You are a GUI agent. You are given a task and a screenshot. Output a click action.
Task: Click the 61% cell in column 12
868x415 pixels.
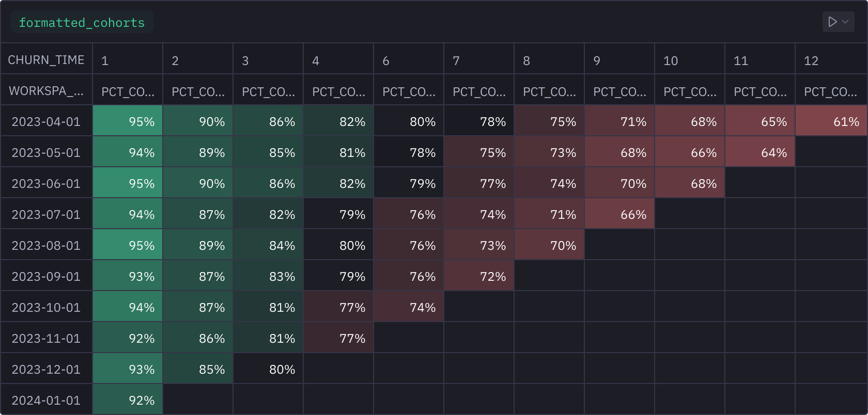click(831, 121)
